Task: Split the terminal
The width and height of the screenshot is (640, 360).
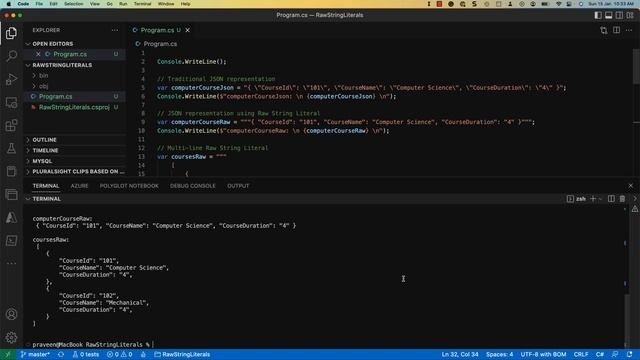Action: tap(611, 199)
